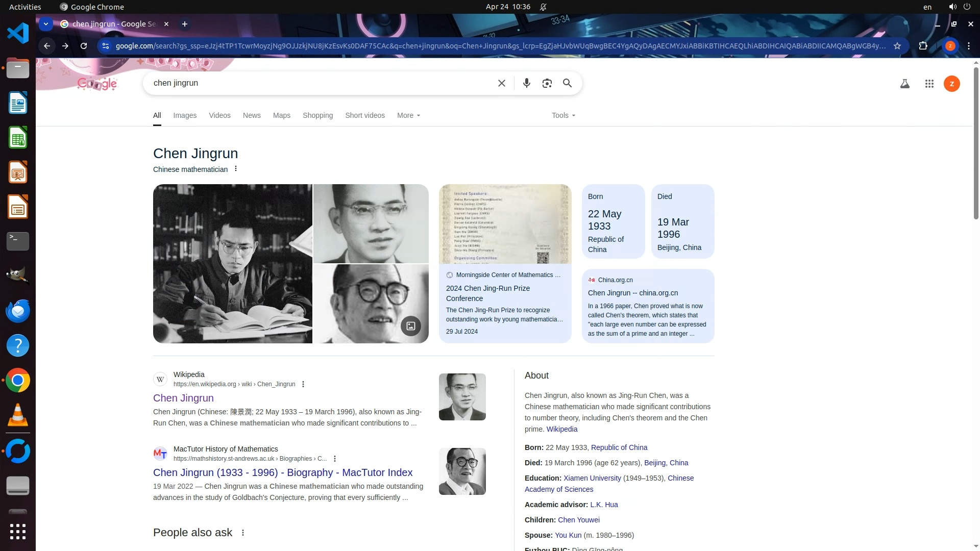Clear the search box with X icon
The height and width of the screenshot is (551, 980).
click(x=501, y=83)
